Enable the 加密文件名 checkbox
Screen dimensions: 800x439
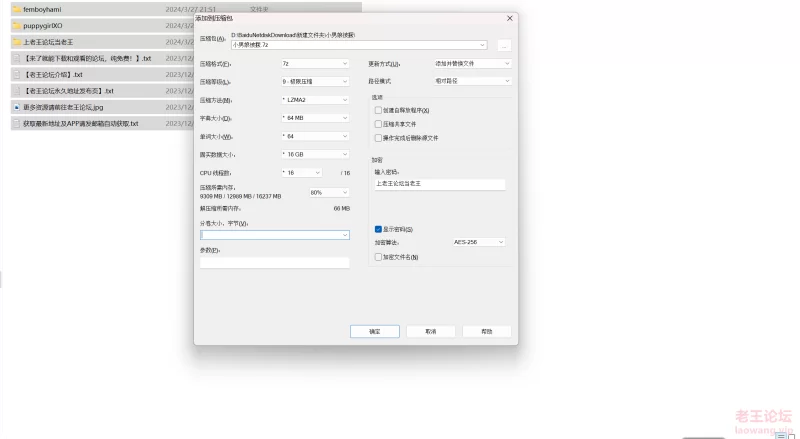click(x=378, y=257)
